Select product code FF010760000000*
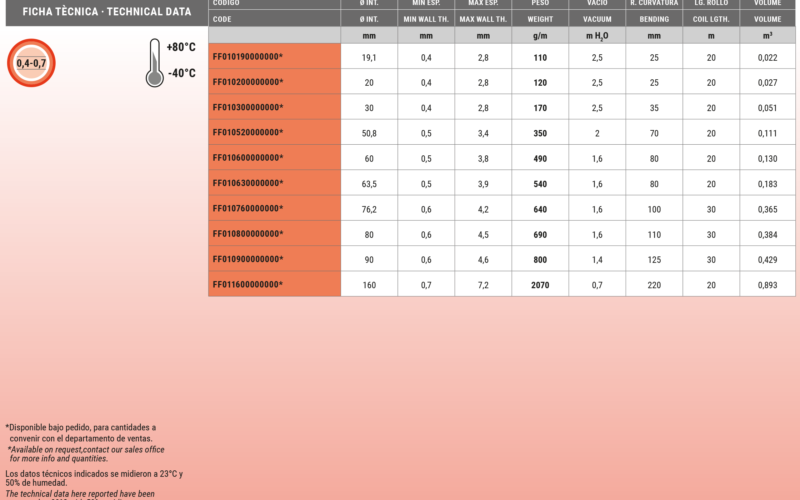 (x=248, y=209)
